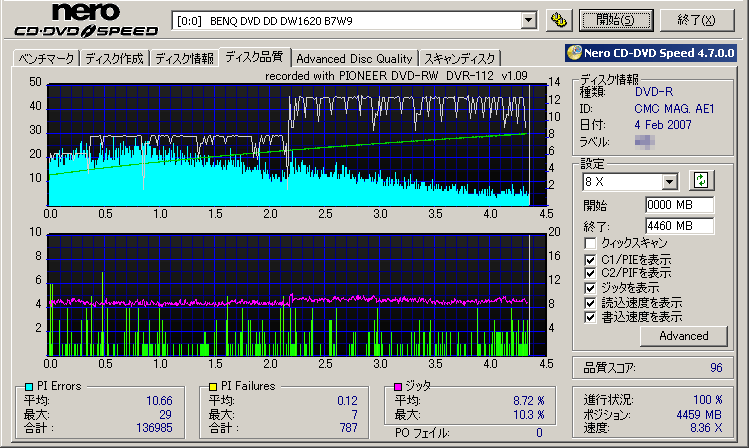Click the 速度 value 8.36 X
The image size is (749, 448).
coord(706,428)
